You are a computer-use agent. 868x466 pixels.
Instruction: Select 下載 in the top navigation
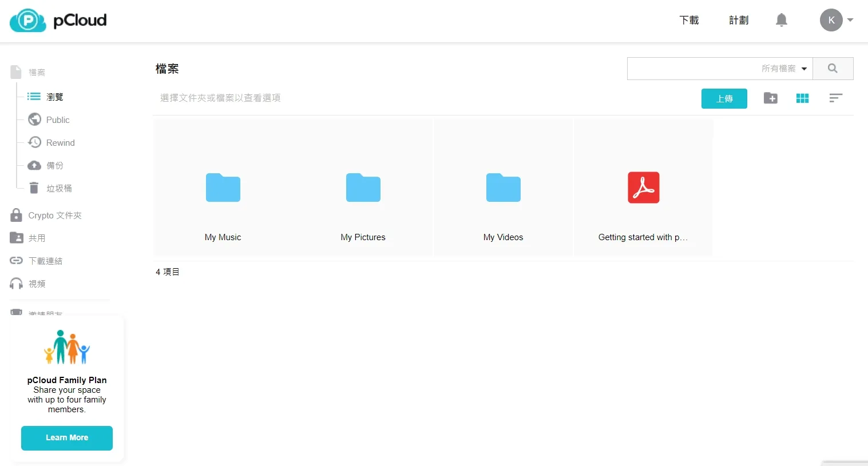coord(689,21)
